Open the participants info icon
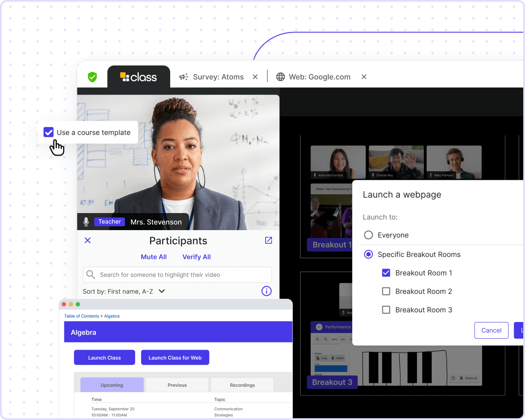Image resolution: width=525 pixels, height=420 pixels. 266,291
